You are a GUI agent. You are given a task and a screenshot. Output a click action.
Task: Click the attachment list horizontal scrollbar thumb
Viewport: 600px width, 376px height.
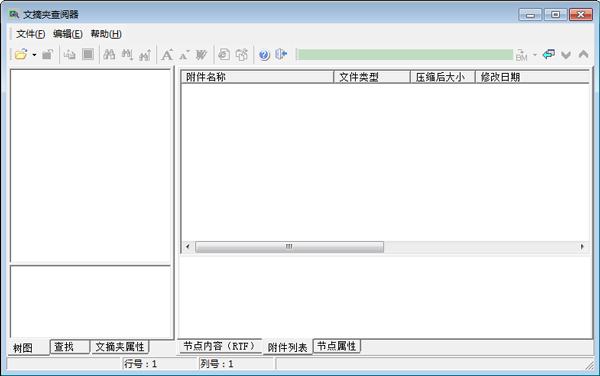tap(289, 247)
